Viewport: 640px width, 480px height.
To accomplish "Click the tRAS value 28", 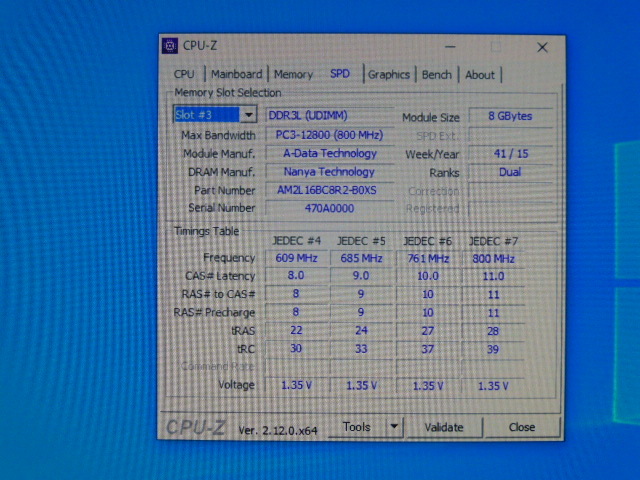I will coord(493,331).
